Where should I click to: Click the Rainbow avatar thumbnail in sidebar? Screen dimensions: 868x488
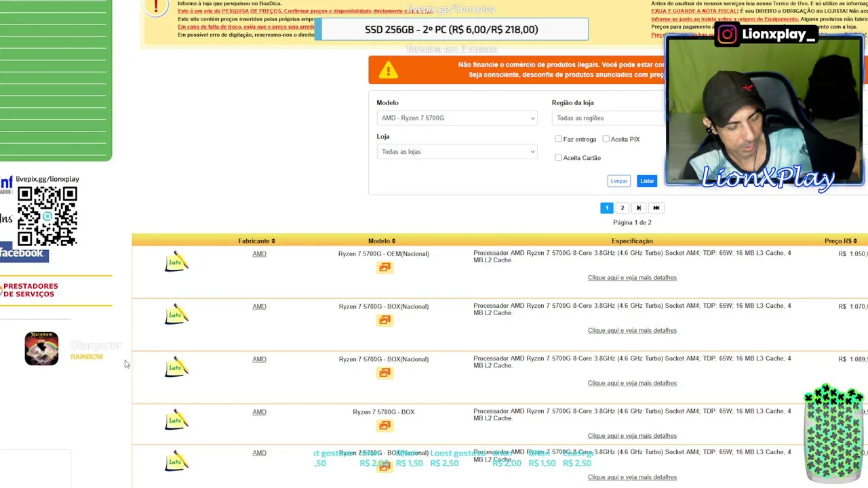click(41, 348)
